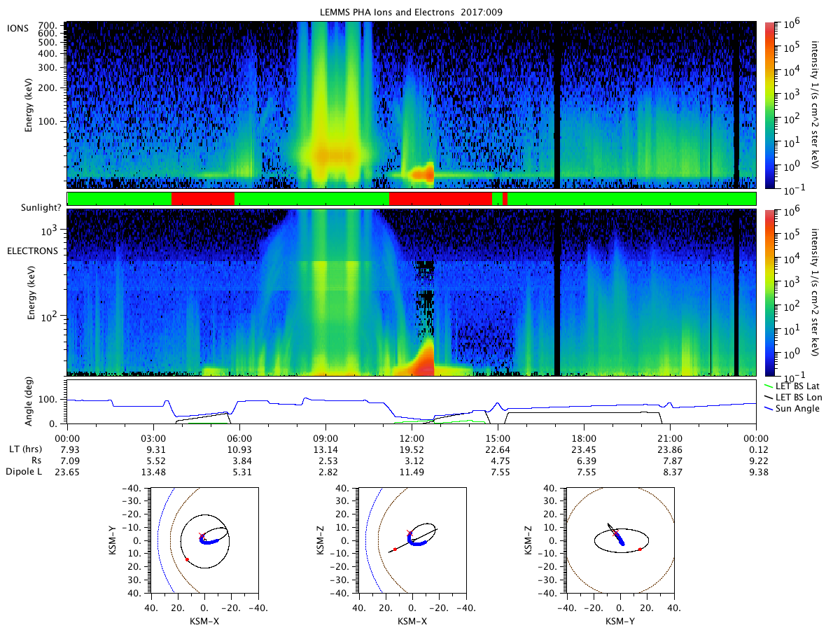This screenshot has width=840, height=630.
Task: Click the KSM-Y versus KSM-Z orbit plot
Action: [620, 540]
